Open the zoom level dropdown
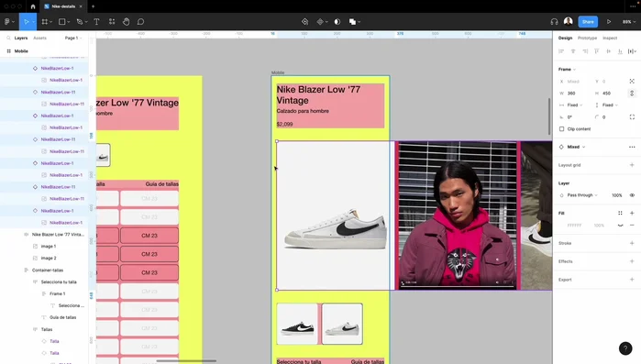Viewport: 641px width, 364px height. 628,22
